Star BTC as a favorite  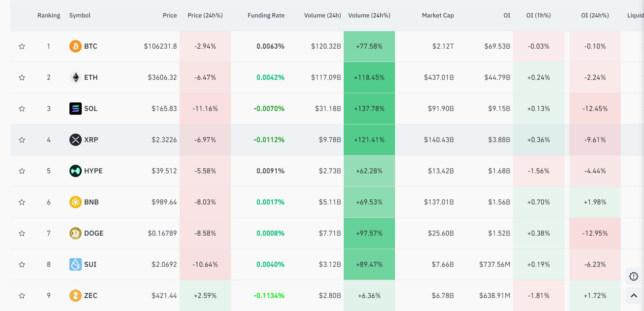22,46
